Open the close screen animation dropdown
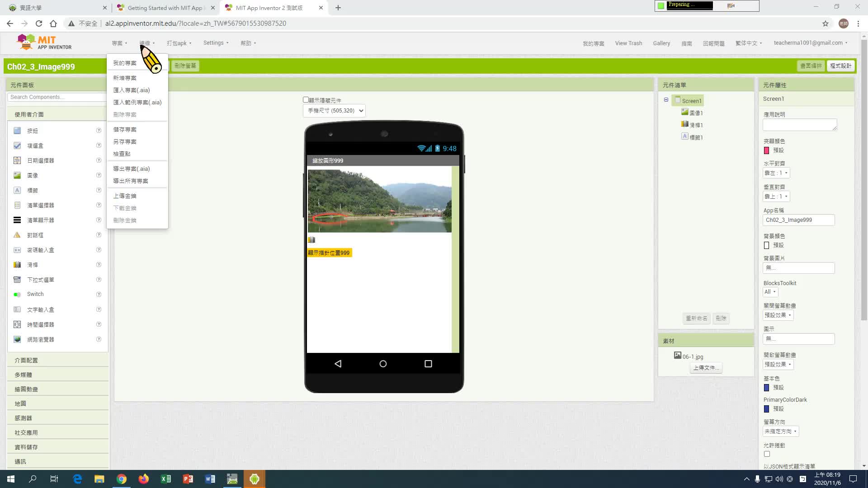Screen dimensions: 868x488 (778, 315)
